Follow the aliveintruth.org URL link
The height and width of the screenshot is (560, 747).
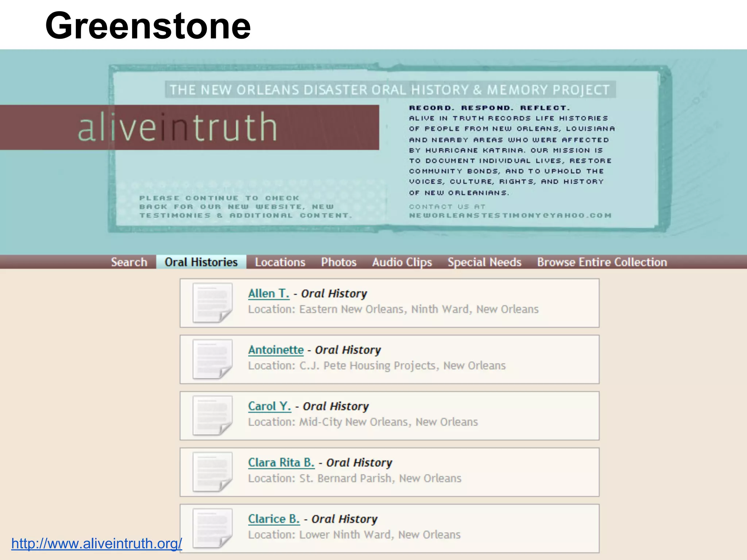[x=97, y=544]
